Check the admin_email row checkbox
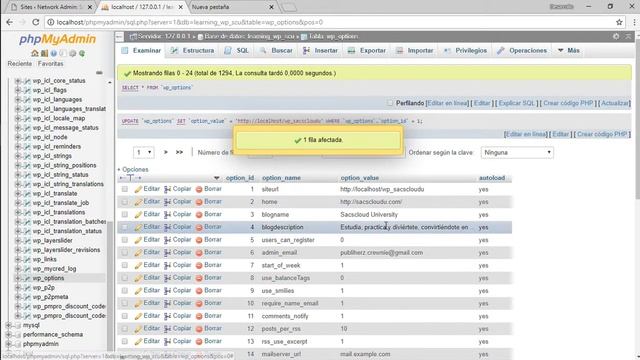The width and height of the screenshot is (640, 360). (124, 252)
